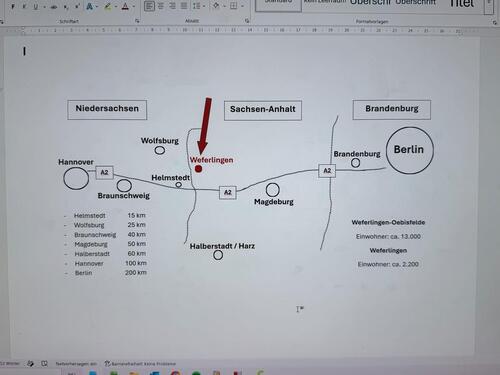Click Einwohner: ca. 2.200 text
This screenshot has height=375, width=500.
(x=388, y=264)
